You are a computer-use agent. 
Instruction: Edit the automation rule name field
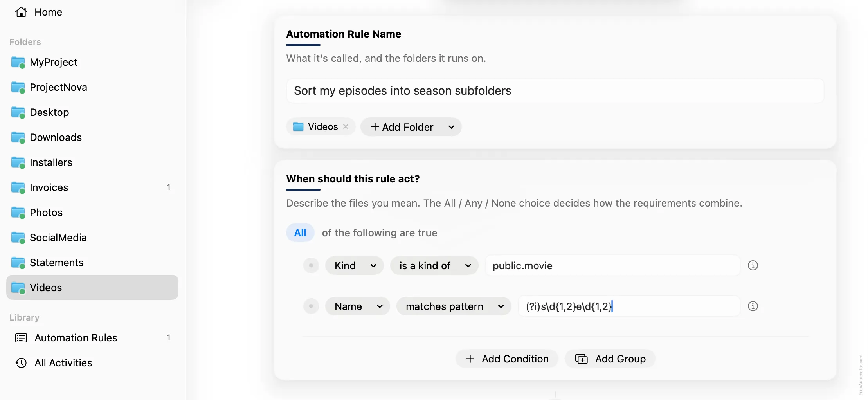click(x=555, y=91)
